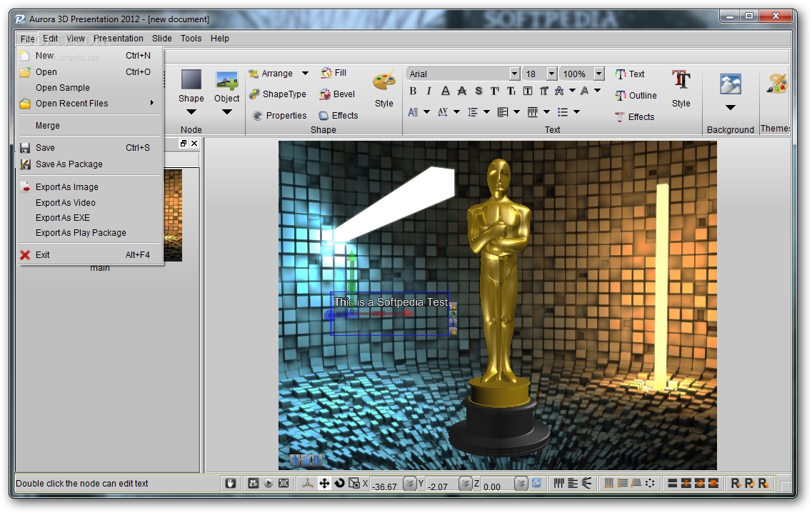This screenshot has height=513, width=812.
Task: Open the 100% scale dropdown
Action: 598,74
